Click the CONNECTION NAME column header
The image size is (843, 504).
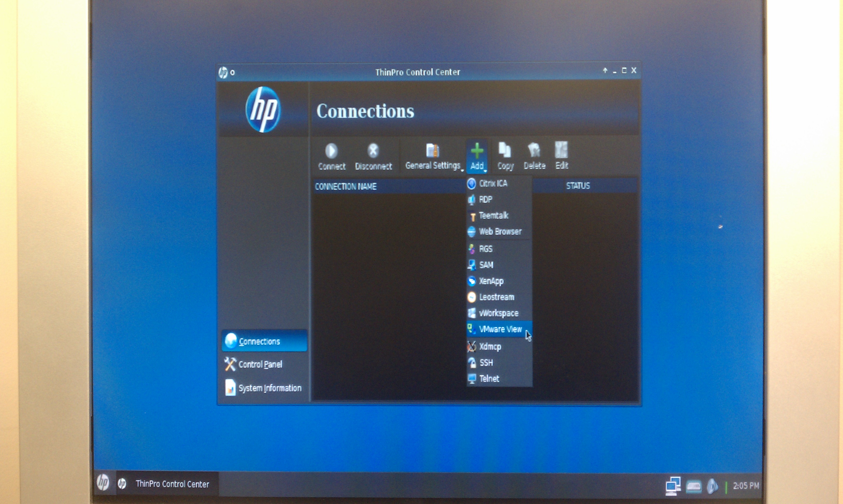[x=389, y=186]
